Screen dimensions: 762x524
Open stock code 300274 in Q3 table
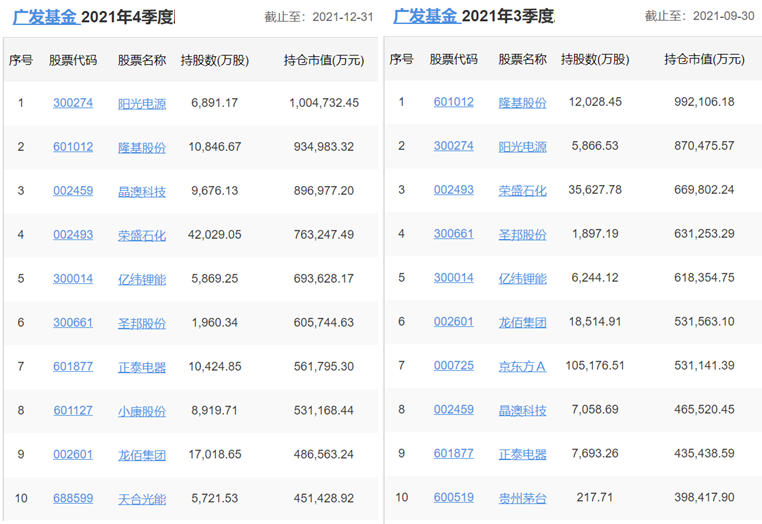(453, 146)
